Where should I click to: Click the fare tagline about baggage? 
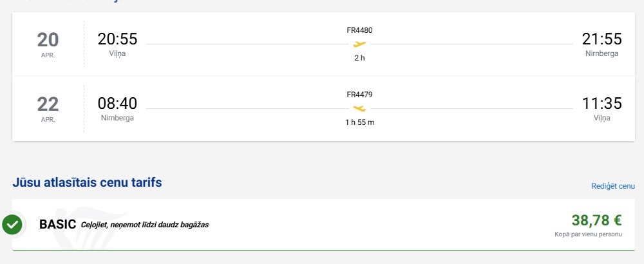click(x=144, y=225)
